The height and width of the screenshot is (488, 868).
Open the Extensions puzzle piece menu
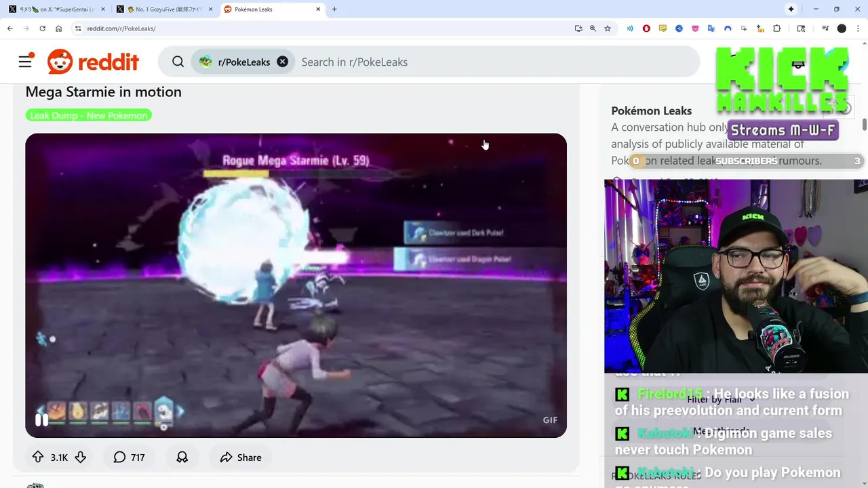coord(777,28)
